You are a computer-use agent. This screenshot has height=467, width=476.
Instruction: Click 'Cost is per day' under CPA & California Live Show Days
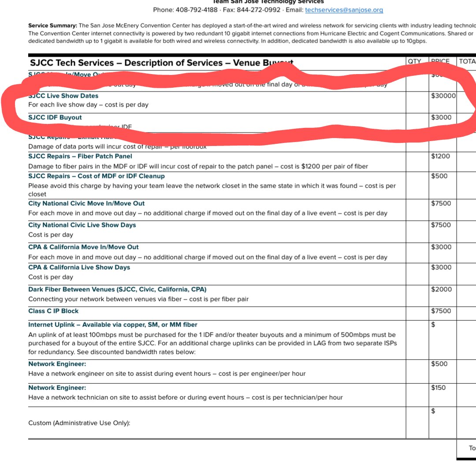click(x=51, y=277)
